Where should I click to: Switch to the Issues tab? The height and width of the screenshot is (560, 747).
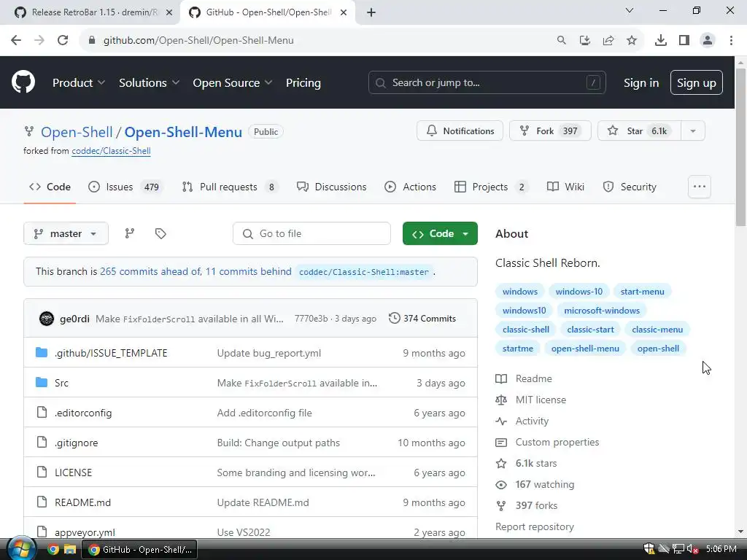pos(126,187)
